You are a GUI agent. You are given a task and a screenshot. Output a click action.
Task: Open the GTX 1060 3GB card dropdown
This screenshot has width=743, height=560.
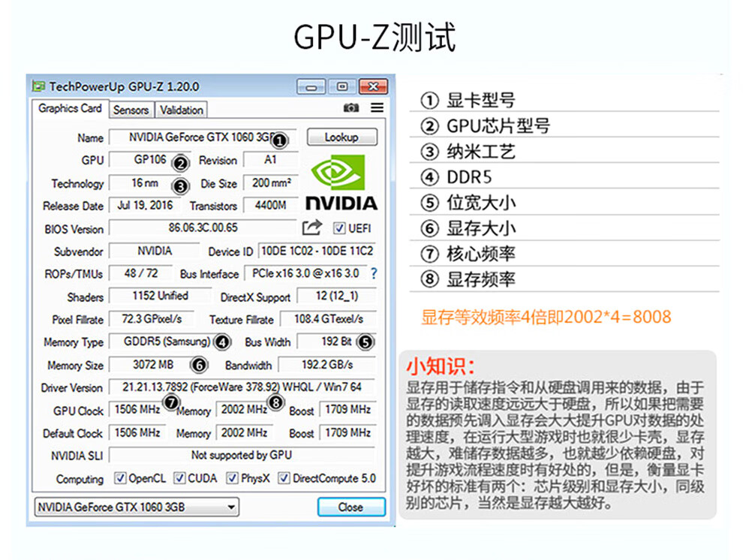pyautogui.click(x=137, y=507)
